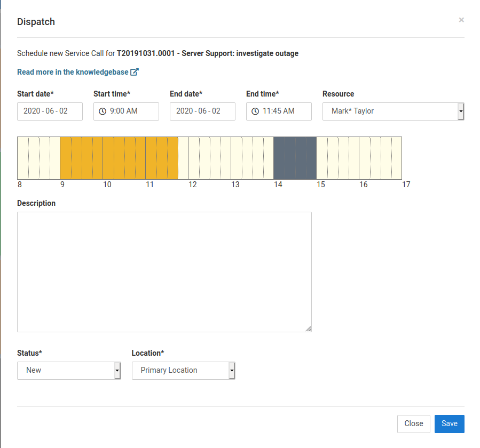Viewport: 480px width, 448px height.
Task: Select the gray busy block at 14
Action: [295, 158]
